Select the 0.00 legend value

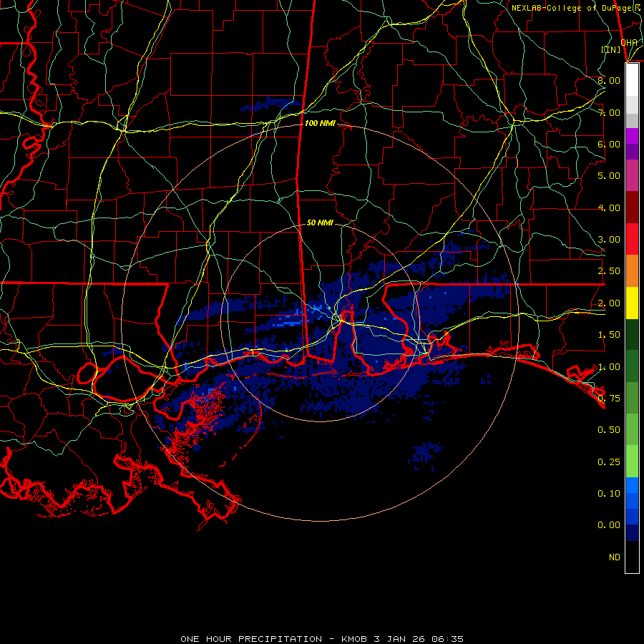[x=609, y=525]
